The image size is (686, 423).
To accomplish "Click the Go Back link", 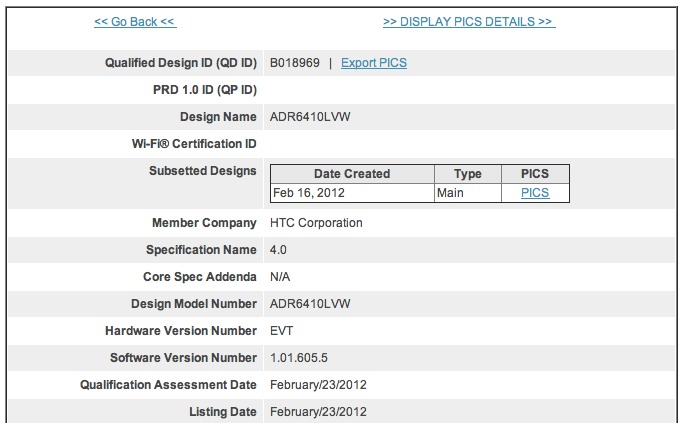I will pos(135,21).
